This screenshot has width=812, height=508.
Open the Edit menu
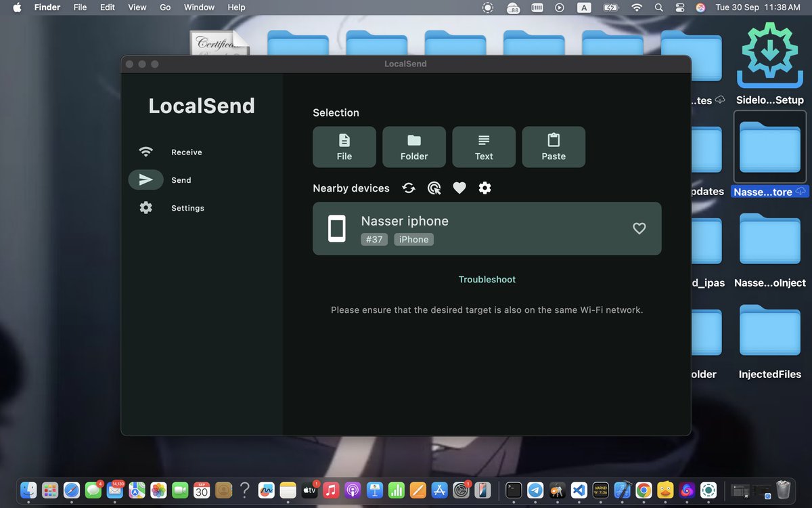pyautogui.click(x=107, y=7)
